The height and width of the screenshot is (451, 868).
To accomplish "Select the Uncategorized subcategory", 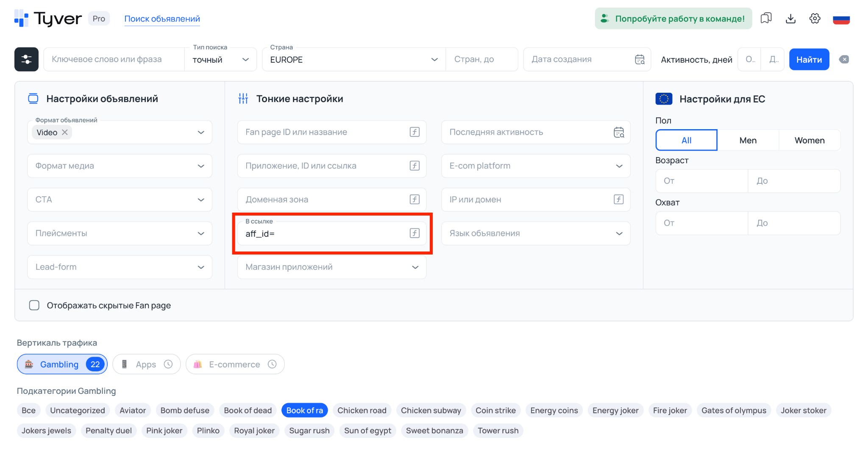I will coord(78,410).
